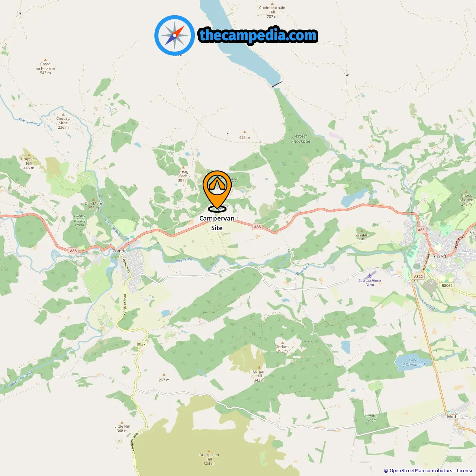Click the Muthill village label
476x476 pixels.
pyautogui.click(x=454, y=416)
